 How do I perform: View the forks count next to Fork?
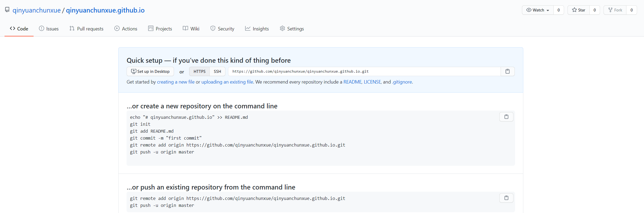coord(631,10)
